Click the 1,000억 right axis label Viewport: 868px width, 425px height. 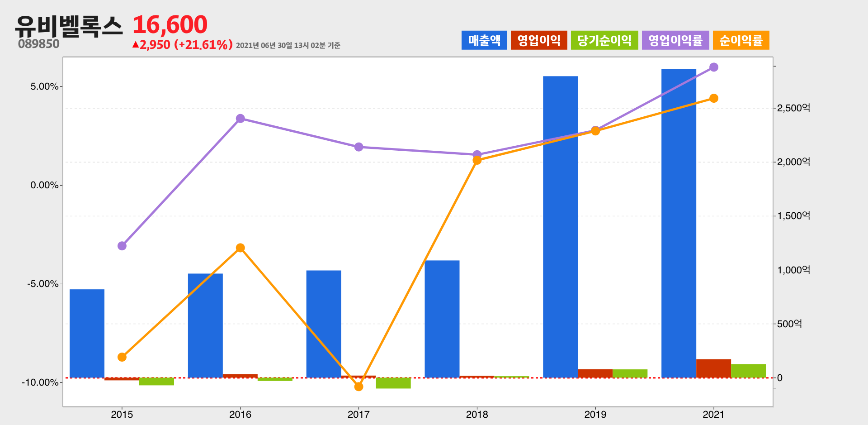(793, 270)
